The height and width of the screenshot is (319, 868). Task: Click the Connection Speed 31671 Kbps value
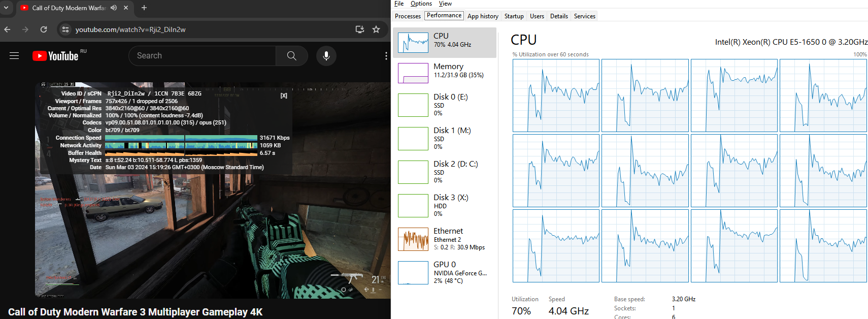(x=275, y=138)
